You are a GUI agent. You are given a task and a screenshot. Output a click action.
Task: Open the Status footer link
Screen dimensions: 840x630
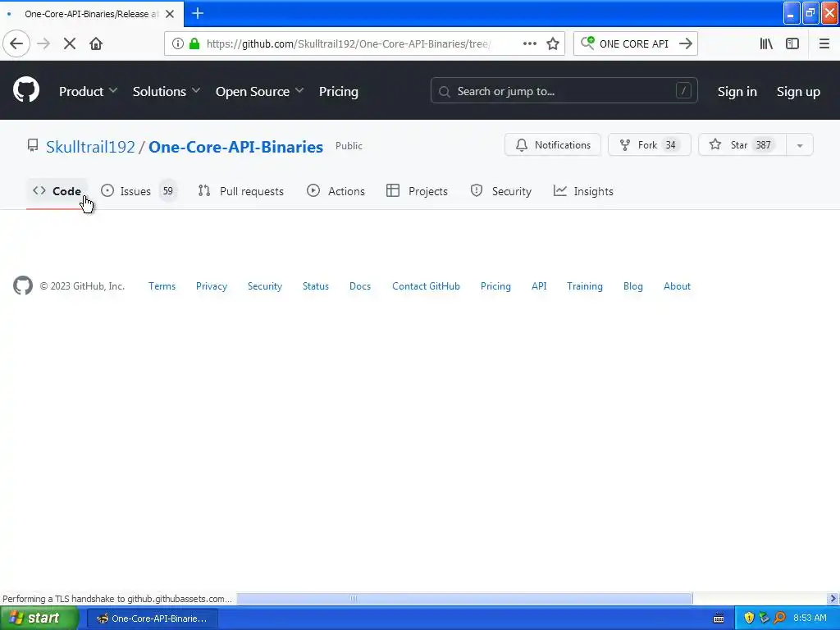pyautogui.click(x=316, y=286)
